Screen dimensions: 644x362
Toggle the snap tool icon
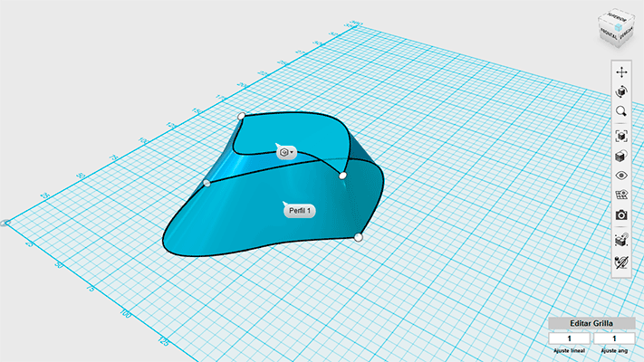(621, 240)
